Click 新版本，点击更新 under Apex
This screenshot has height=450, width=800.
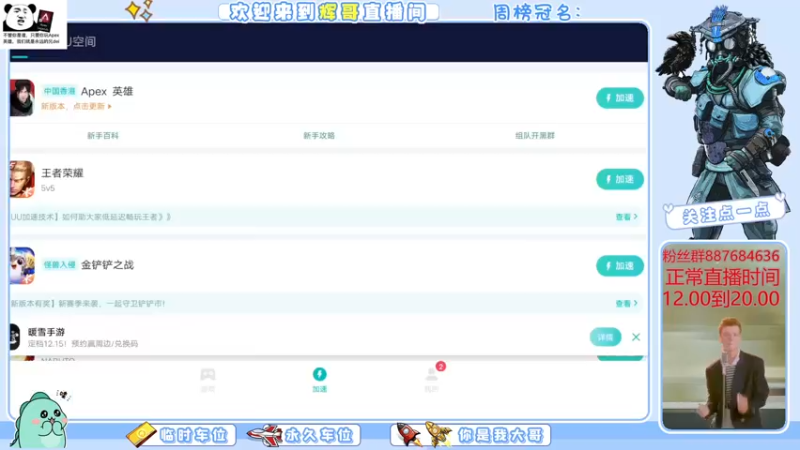coord(77,106)
